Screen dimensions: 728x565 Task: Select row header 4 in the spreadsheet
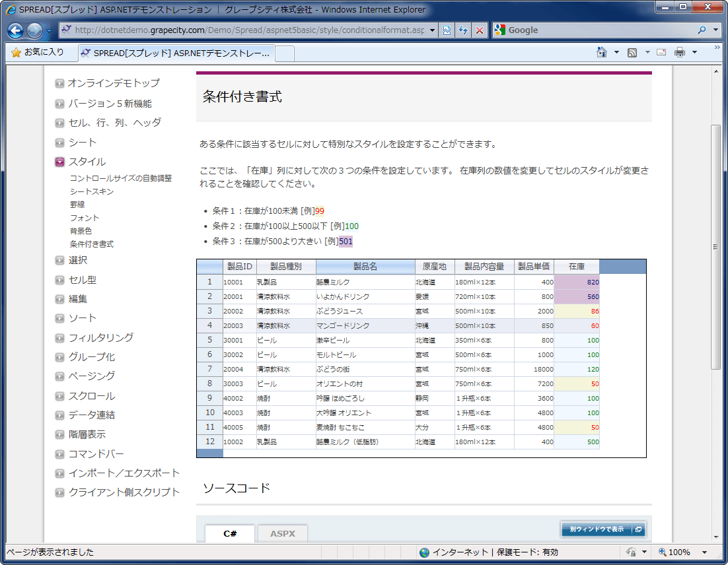coord(210,325)
